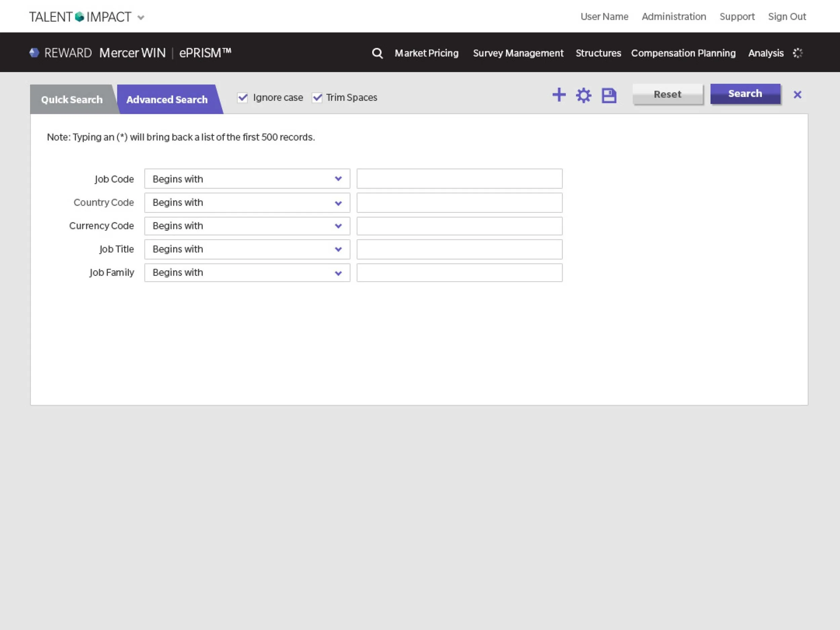
Task: Open Currency Code condition dropdown
Action: tap(247, 226)
